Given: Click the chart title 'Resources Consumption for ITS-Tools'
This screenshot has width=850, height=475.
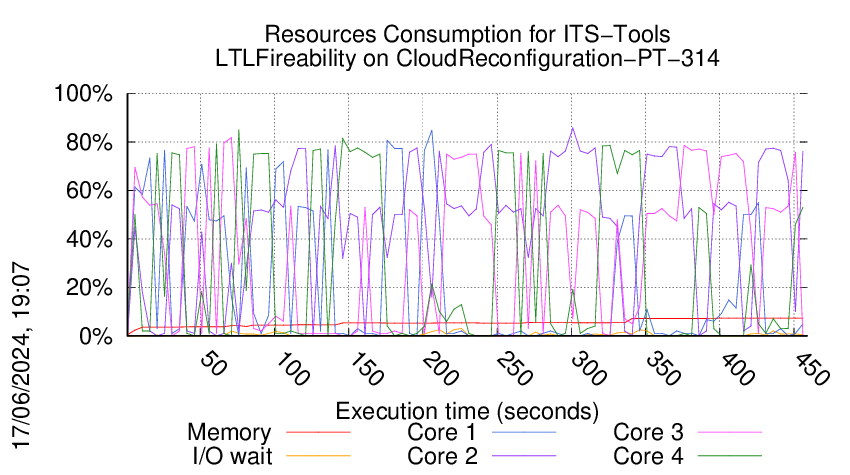Looking at the screenshot, I should (467, 34).
